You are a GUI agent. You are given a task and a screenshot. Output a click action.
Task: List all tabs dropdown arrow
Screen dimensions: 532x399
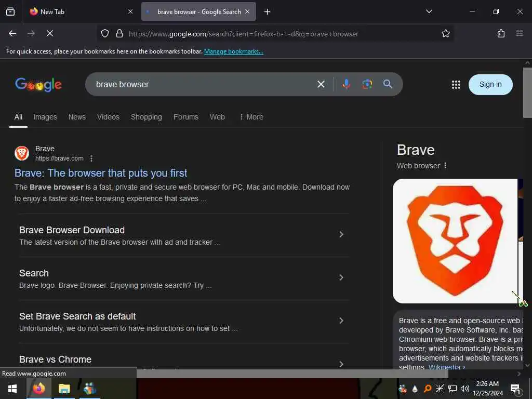click(x=429, y=11)
